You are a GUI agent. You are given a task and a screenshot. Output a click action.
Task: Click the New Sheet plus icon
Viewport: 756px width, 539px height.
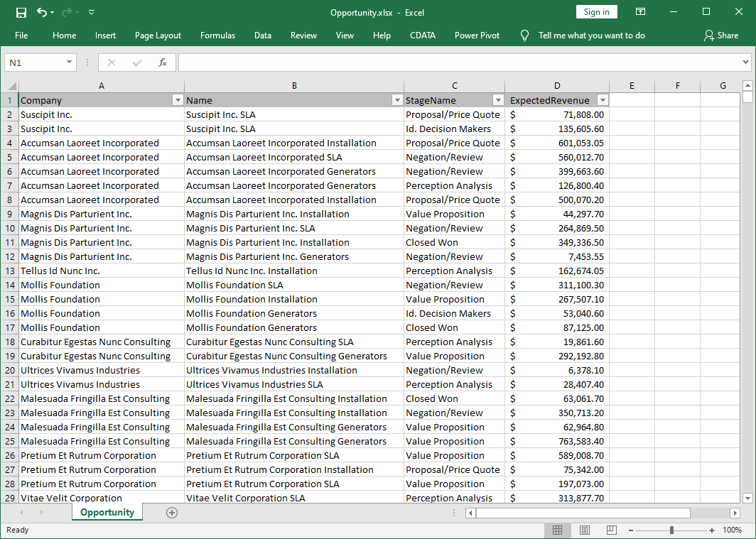[171, 513]
